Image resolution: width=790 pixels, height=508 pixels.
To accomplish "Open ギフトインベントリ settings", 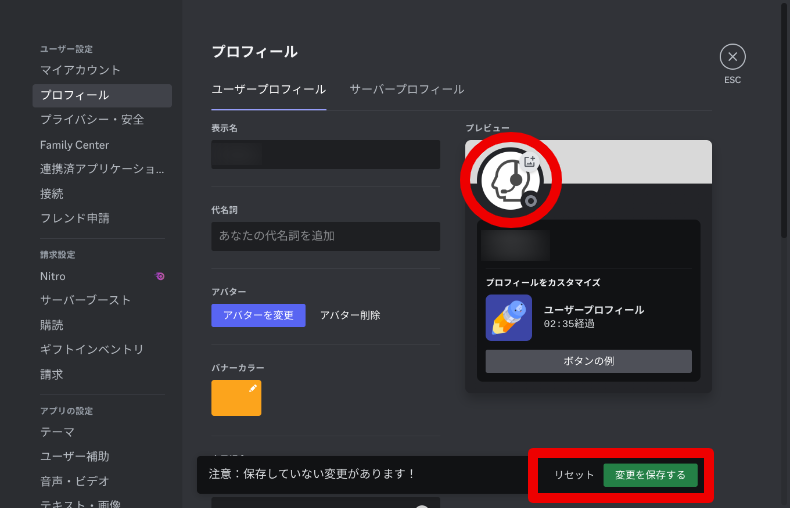I will (x=102, y=350).
